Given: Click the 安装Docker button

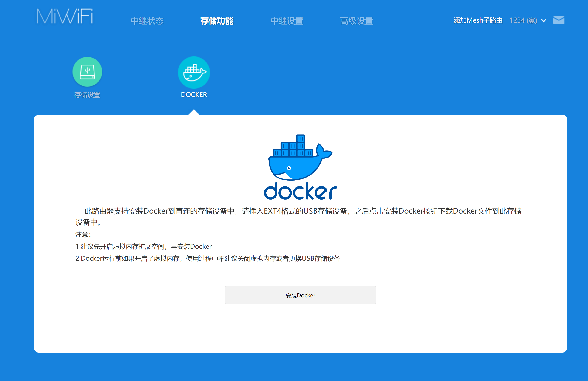Looking at the screenshot, I should click(x=300, y=295).
